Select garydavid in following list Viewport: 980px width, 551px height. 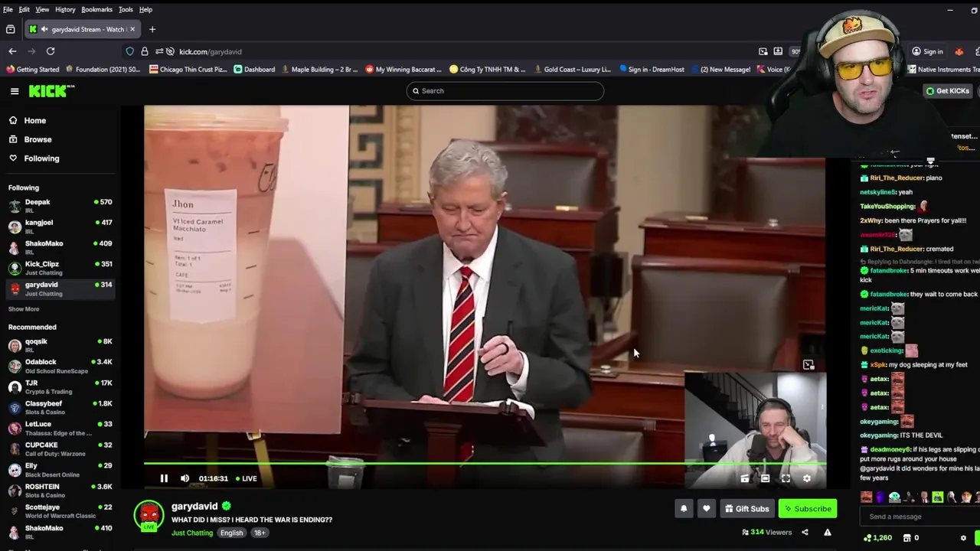[60, 289]
